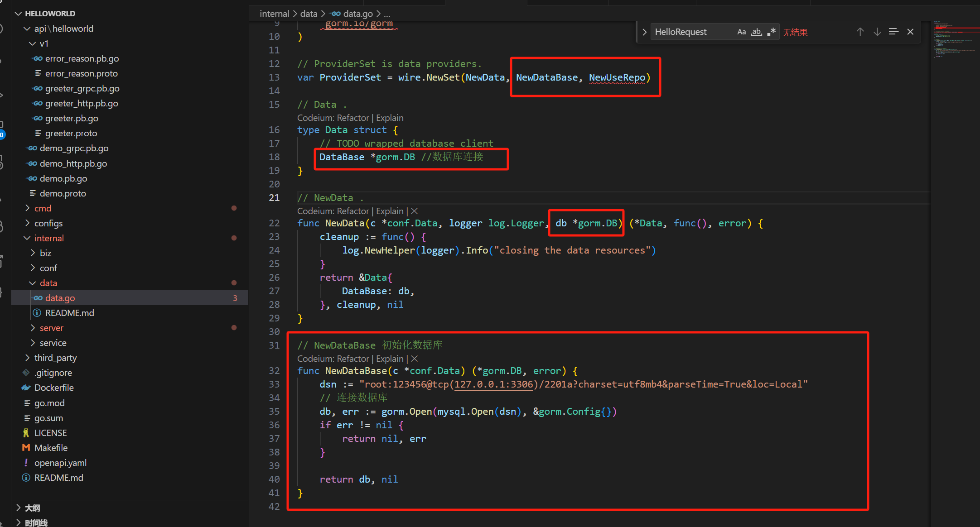Click Codeium Explain above type Data
Screen dimensions: 980x527
(x=390, y=118)
